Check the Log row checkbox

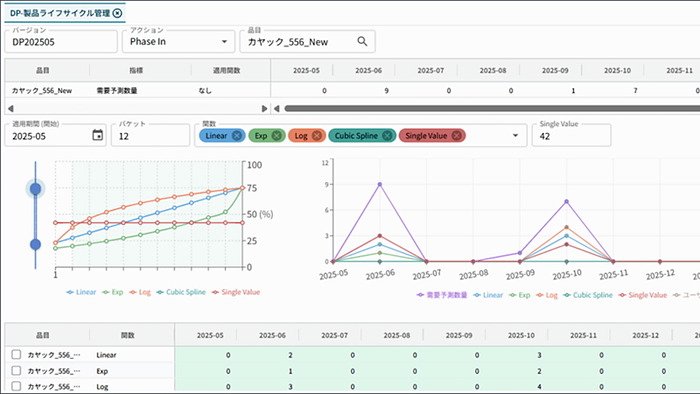pyautogui.click(x=17, y=386)
